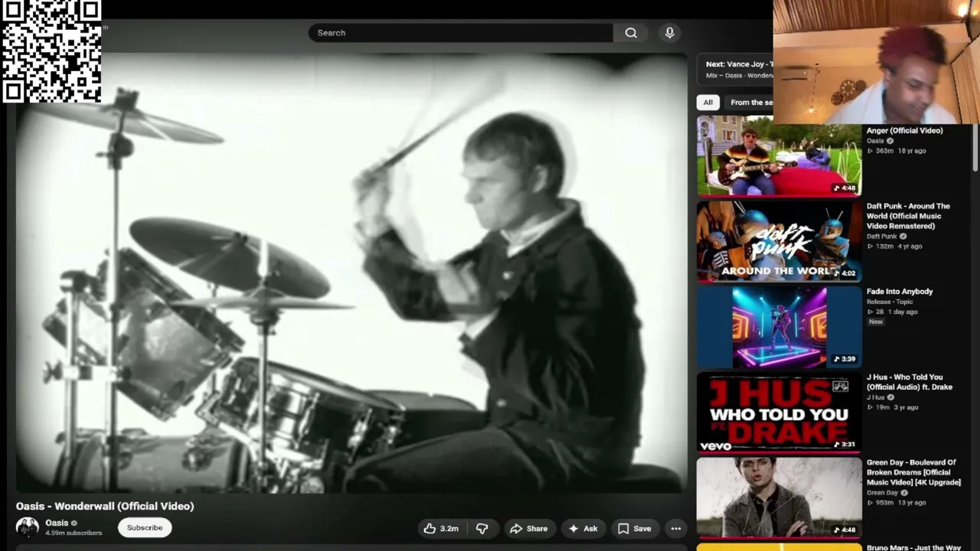Viewport: 980px width, 551px height.
Task: Open the Fade Into Anybody thumbnail
Action: [779, 327]
